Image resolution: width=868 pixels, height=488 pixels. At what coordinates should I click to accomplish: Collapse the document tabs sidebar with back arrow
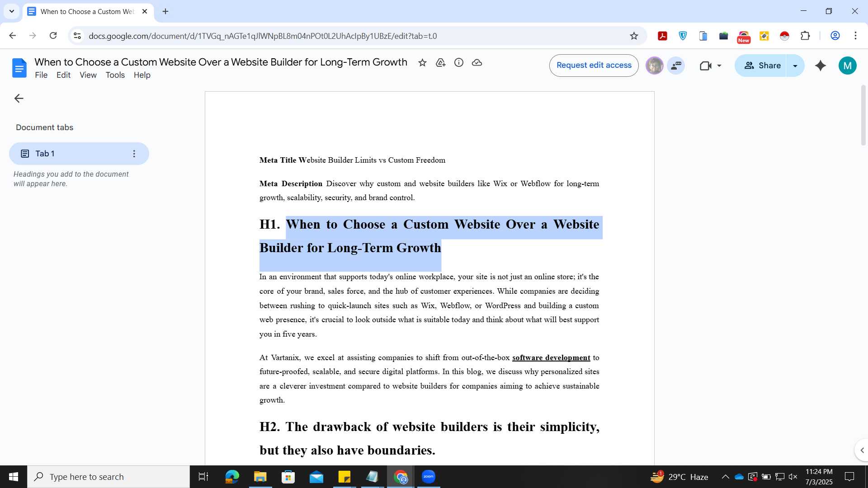click(x=19, y=99)
